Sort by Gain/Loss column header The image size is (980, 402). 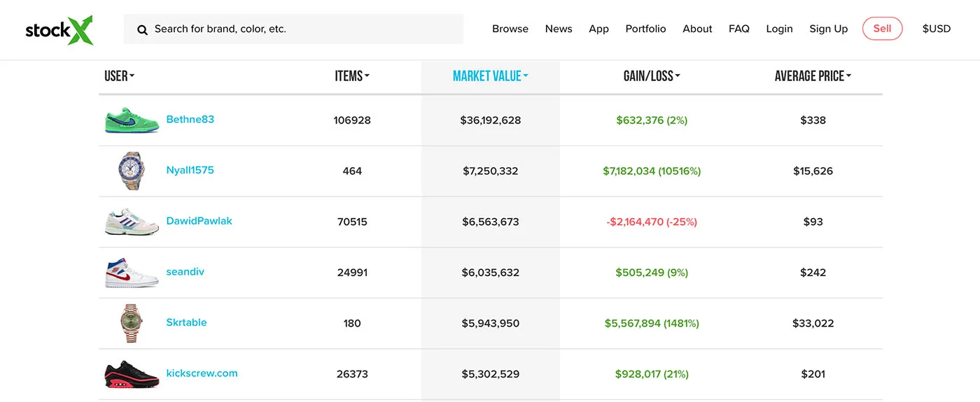(x=652, y=76)
